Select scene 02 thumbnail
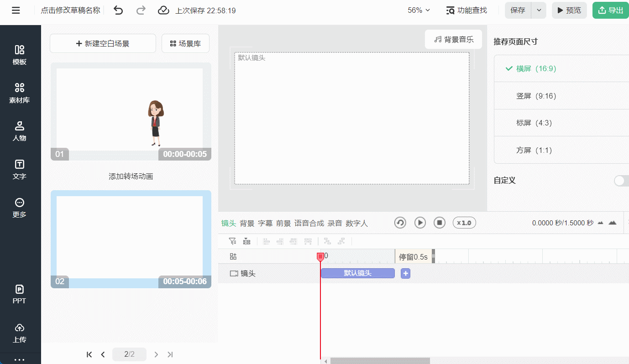 tap(131, 239)
